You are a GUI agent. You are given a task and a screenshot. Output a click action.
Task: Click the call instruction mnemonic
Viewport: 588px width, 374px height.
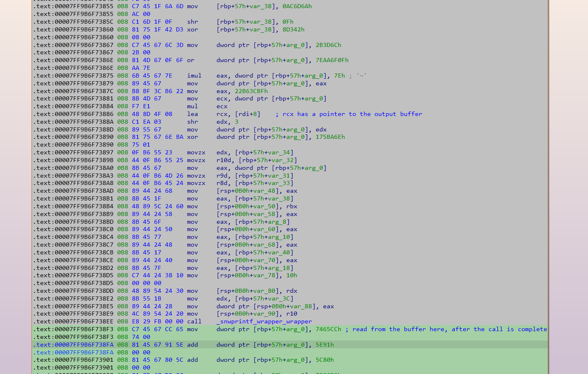pyautogui.click(x=194, y=321)
